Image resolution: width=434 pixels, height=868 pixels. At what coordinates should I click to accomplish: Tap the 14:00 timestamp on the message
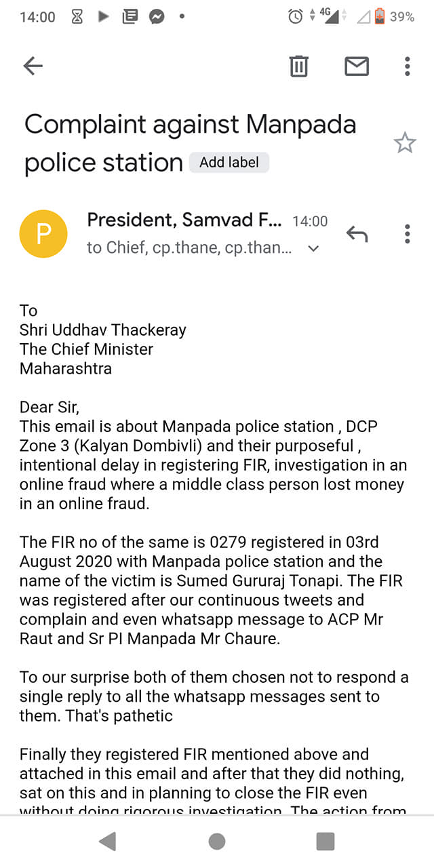click(310, 221)
